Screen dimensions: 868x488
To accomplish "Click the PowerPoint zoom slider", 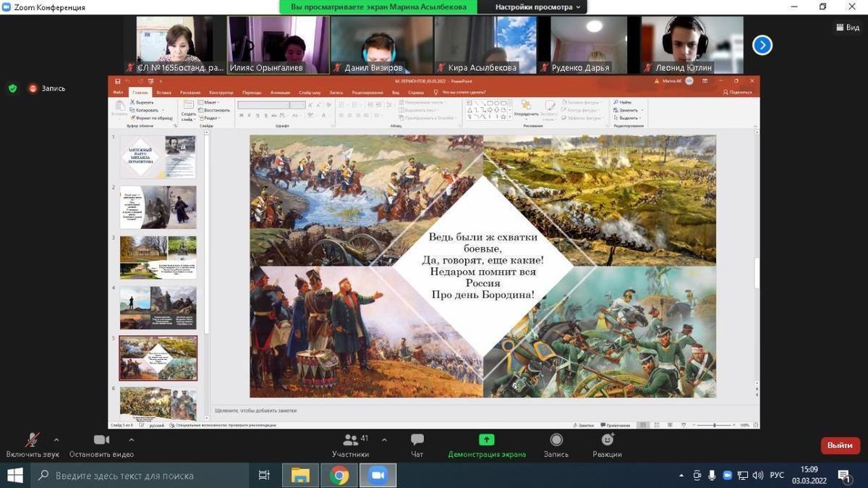I will [715, 425].
